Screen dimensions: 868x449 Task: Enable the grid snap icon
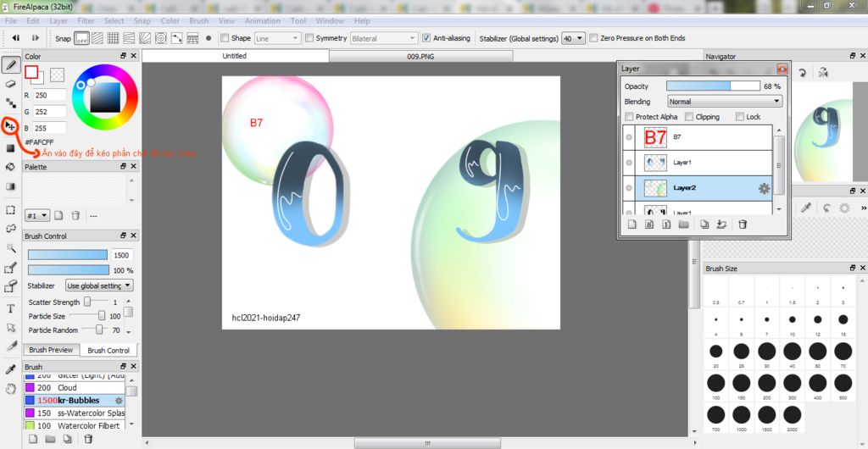coord(113,38)
